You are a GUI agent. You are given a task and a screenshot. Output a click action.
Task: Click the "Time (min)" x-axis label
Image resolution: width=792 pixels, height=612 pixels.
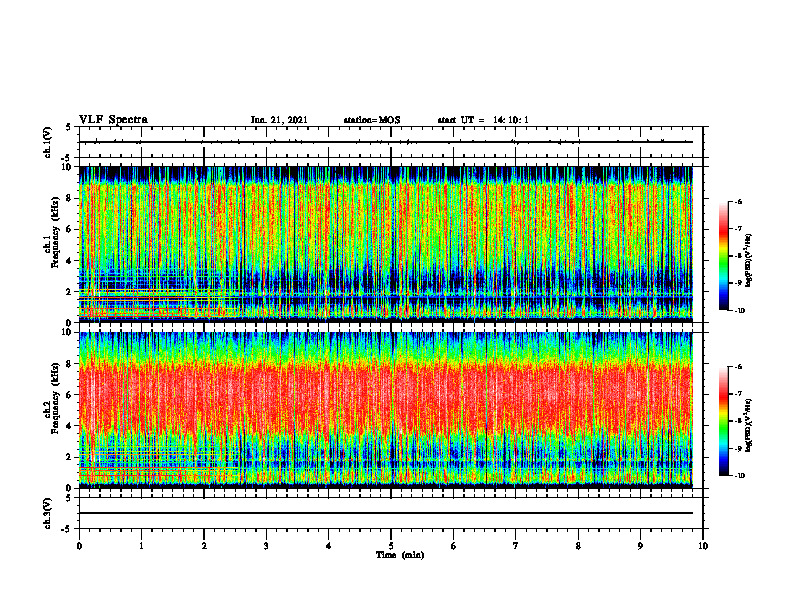pyautogui.click(x=400, y=555)
